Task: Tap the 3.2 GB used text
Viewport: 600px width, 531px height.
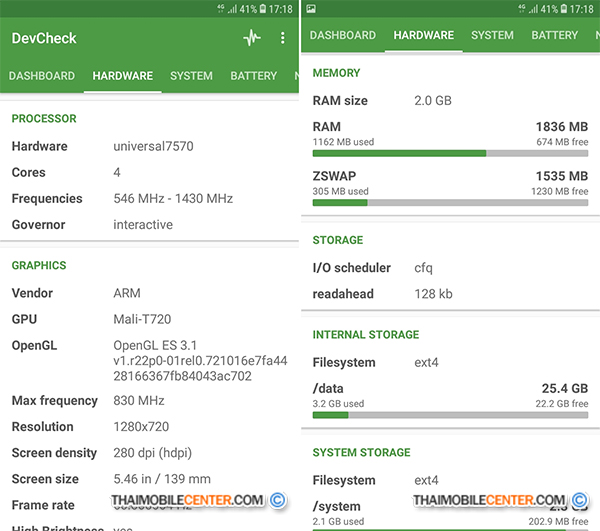Action: point(338,404)
